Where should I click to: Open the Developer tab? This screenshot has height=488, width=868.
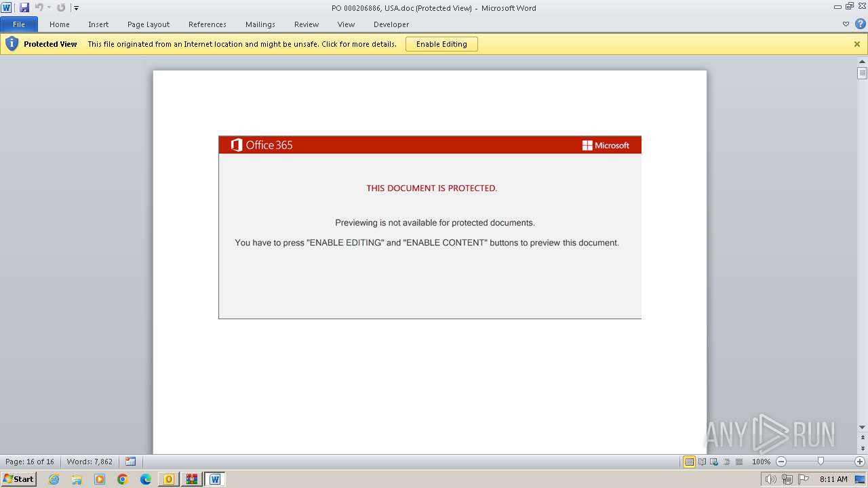pos(391,24)
